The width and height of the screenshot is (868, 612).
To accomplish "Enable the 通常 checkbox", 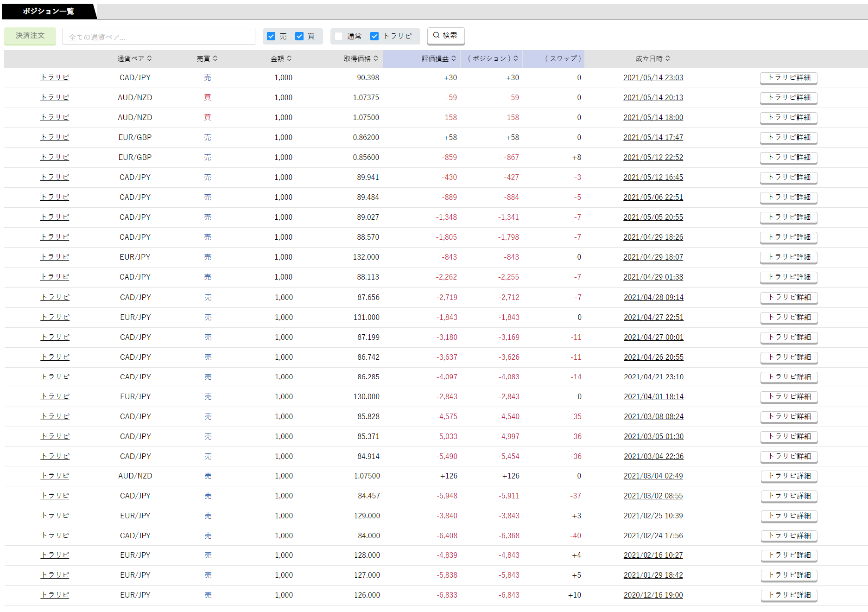I will pyautogui.click(x=339, y=36).
